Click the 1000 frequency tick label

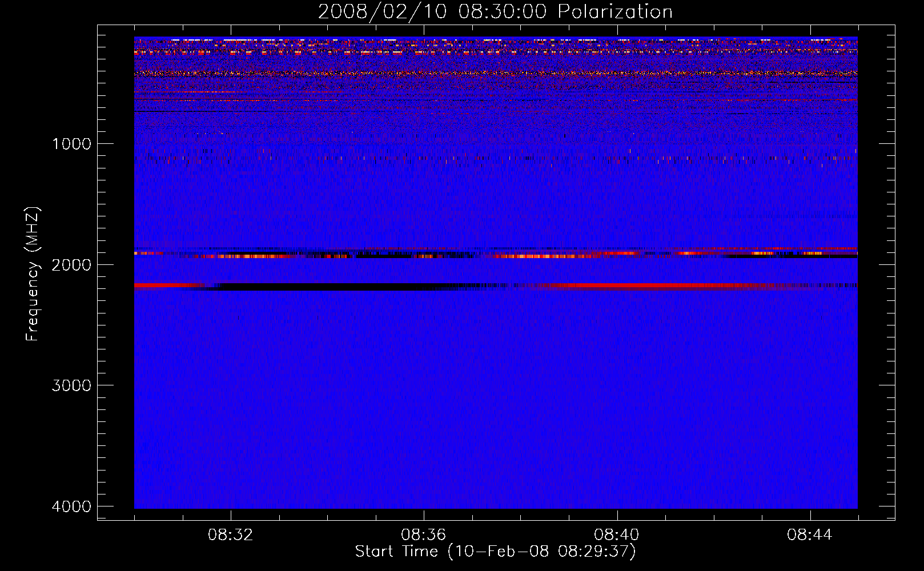[72, 144]
